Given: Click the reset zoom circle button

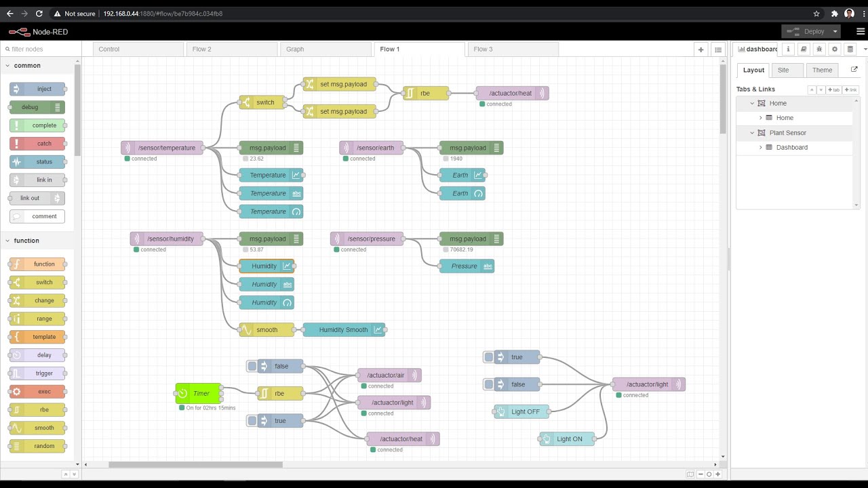Looking at the screenshot, I should point(709,474).
